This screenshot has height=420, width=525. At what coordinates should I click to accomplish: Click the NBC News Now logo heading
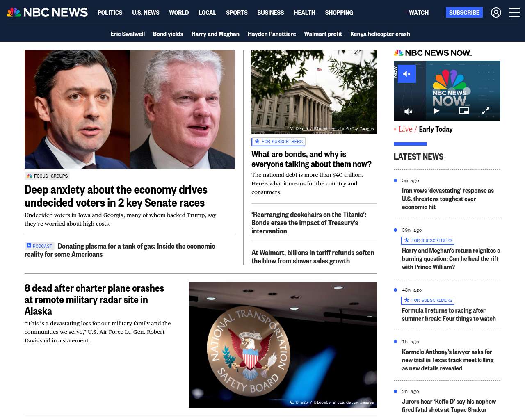pos(433,53)
